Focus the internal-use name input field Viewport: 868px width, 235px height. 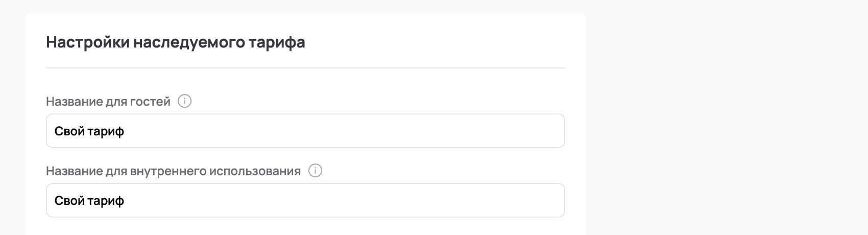(x=305, y=201)
